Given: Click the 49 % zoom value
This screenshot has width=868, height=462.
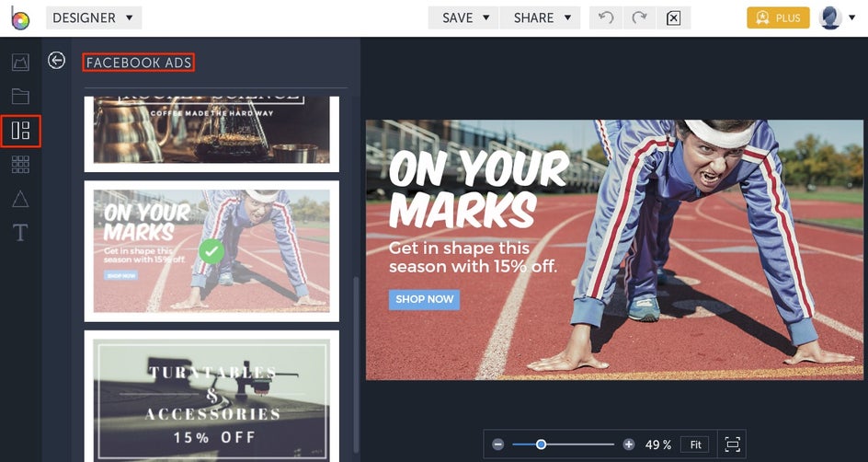Looking at the screenshot, I should click(x=657, y=445).
